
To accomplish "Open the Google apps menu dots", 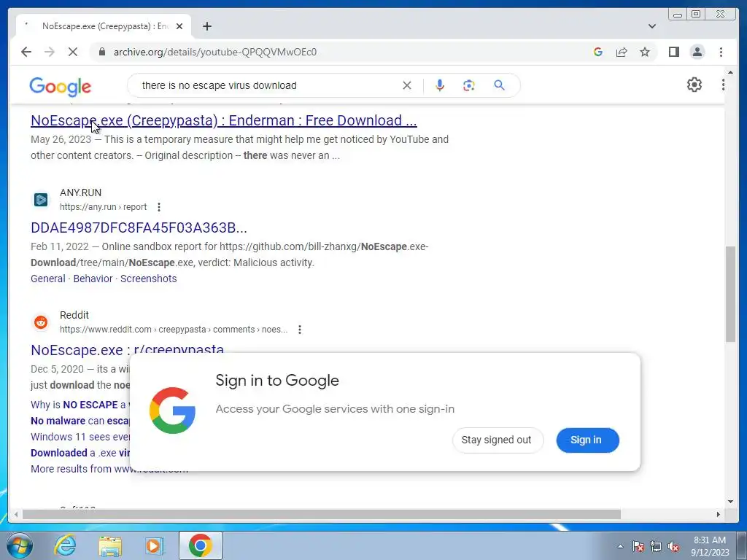I will tap(723, 85).
